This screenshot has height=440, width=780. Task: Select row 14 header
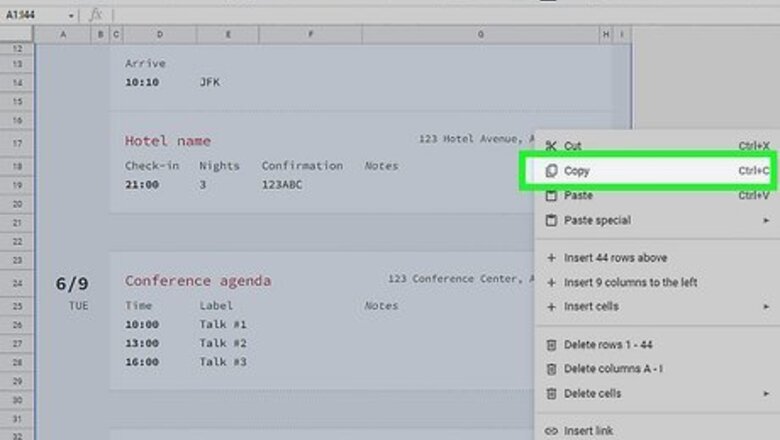click(17, 83)
